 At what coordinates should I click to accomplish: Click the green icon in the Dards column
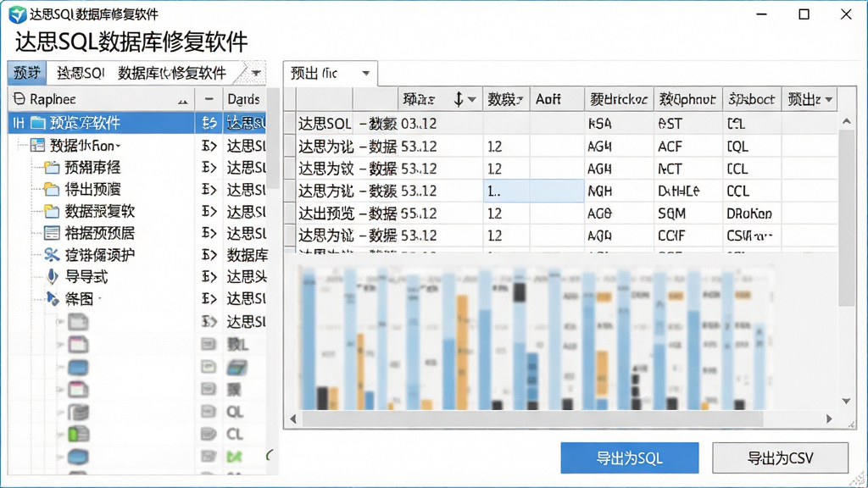coord(235,457)
